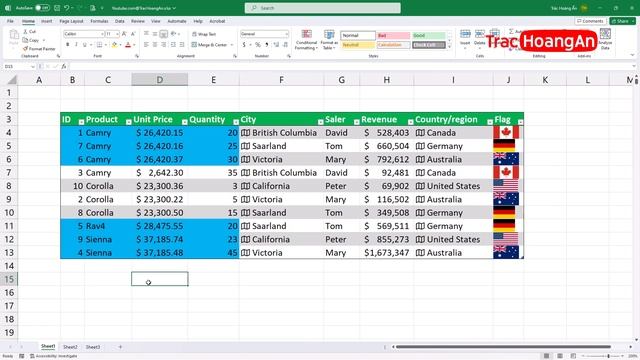Screen dimensions: 640x360
Task: Open the Number Format General dropdown
Action: pyautogui.click(x=287, y=34)
